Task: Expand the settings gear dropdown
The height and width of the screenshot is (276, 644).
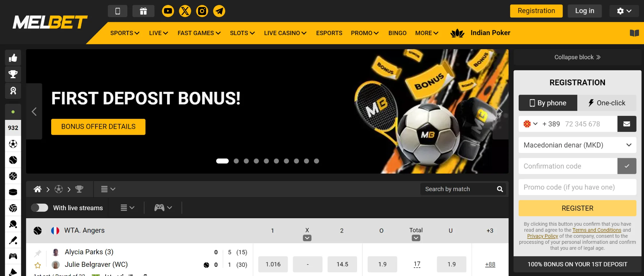Action: tap(624, 11)
